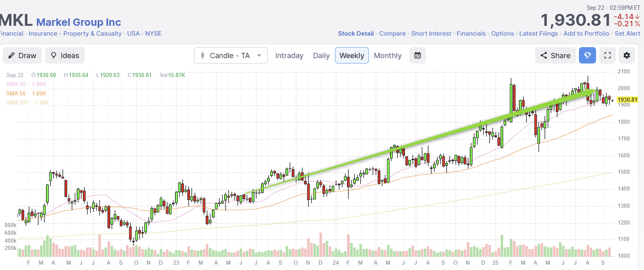Switch to Monthly timeframe
The image size is (644, 270).
388,56
